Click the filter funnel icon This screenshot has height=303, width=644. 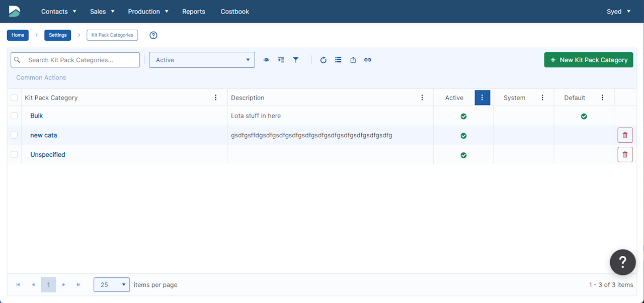[x=296, y=60]
